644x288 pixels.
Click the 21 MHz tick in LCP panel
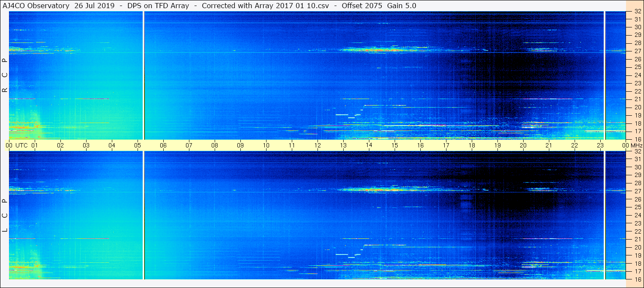coord(638,239)
